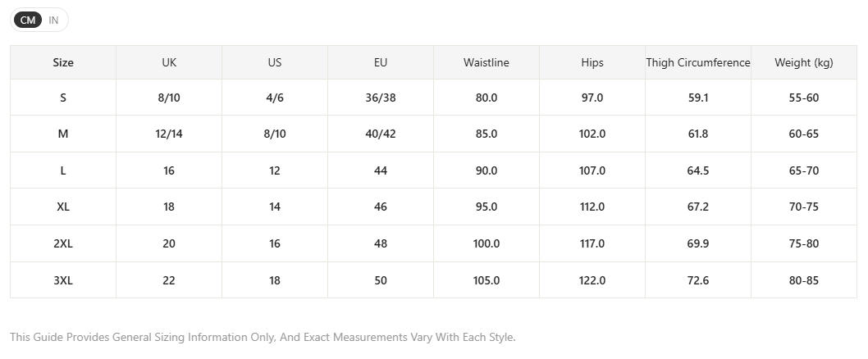Click the weight 70-75 cell
The image size is (868, 359).
click(x=804, y=207)
